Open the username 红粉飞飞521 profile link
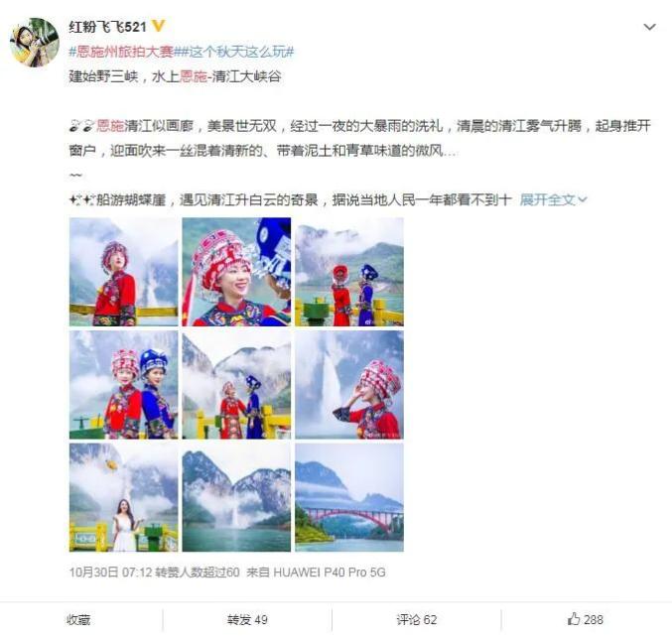The image size is (672, 637). click(107, 27)
